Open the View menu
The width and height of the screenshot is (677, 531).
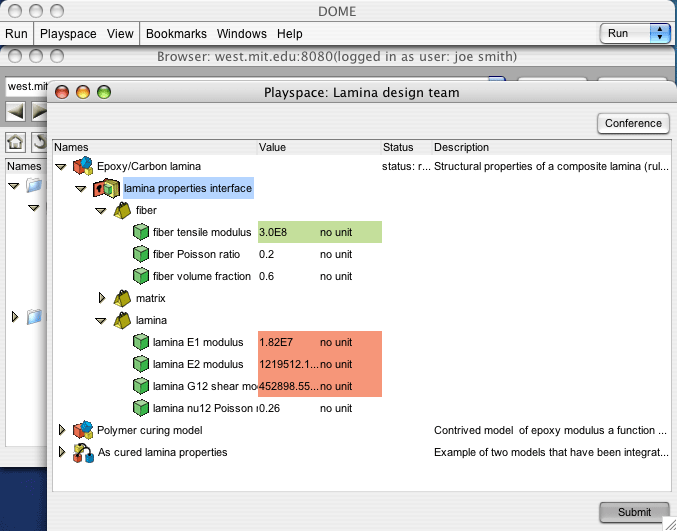[x=120, y=34]
